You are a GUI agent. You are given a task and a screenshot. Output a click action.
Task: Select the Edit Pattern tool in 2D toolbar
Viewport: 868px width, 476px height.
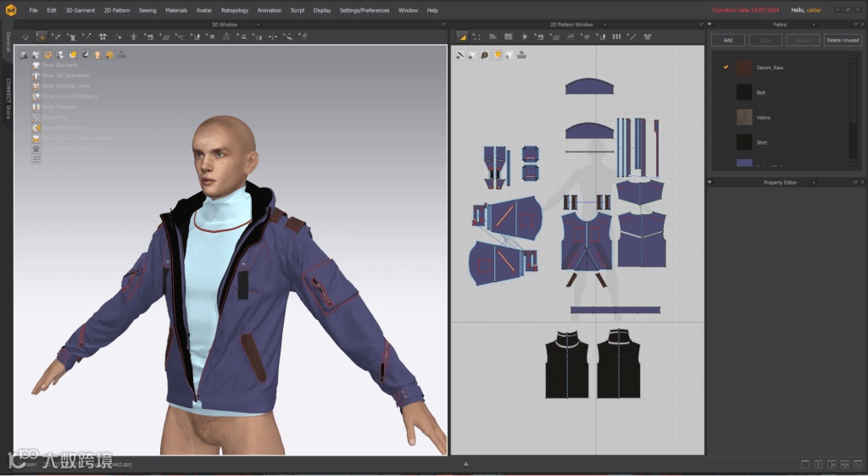click(x=477, y=37)
